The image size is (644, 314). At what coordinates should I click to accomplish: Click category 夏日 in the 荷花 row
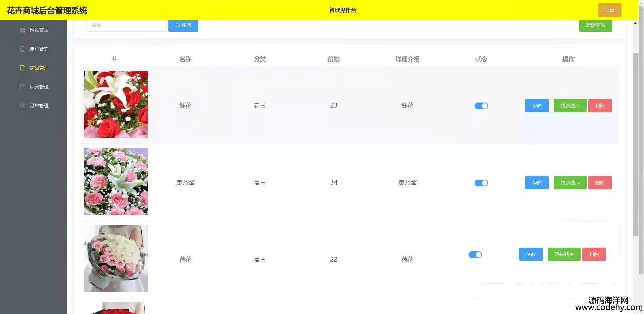tap(260, 260)
